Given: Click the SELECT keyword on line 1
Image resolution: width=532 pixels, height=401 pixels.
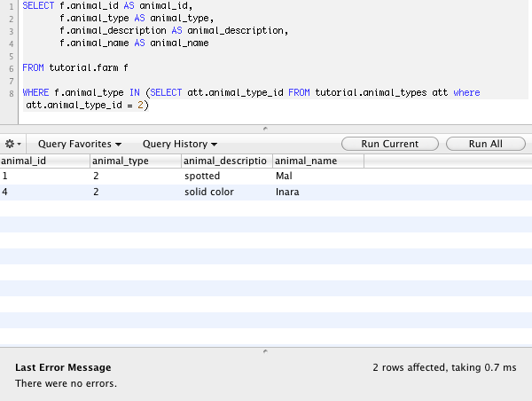Looking at the screenshot, I should coord(38,6).
